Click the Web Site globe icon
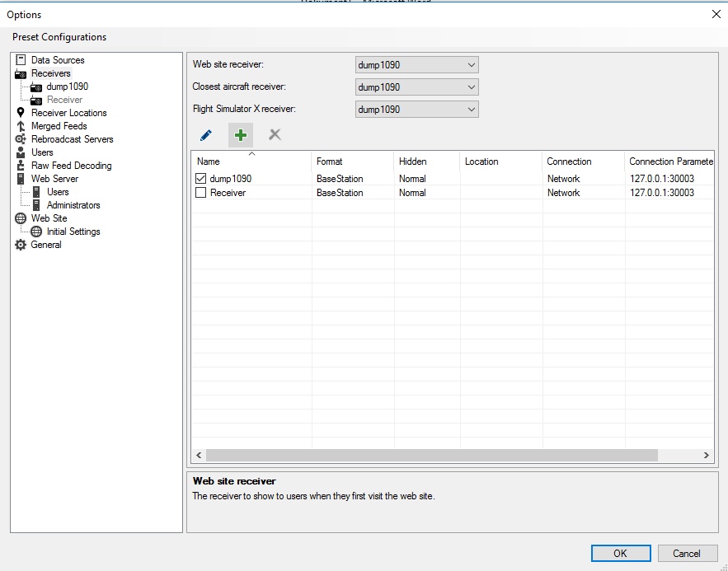 click(21, 218)
